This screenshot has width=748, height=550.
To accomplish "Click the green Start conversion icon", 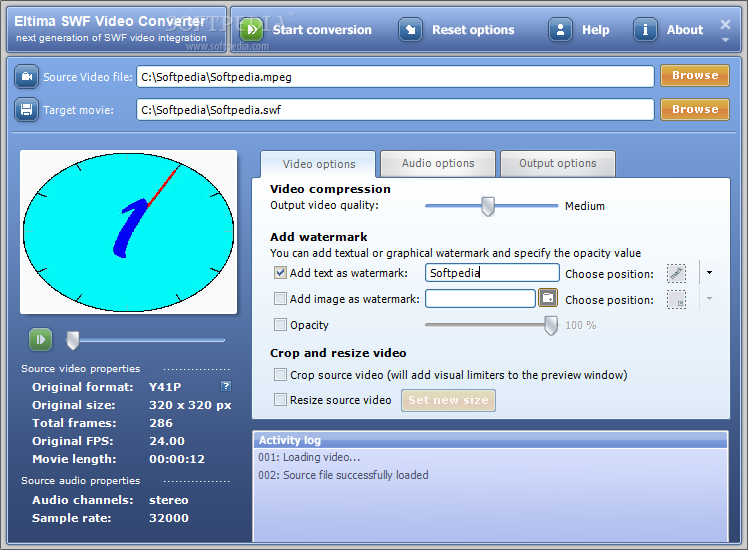I will coord(251,30).
